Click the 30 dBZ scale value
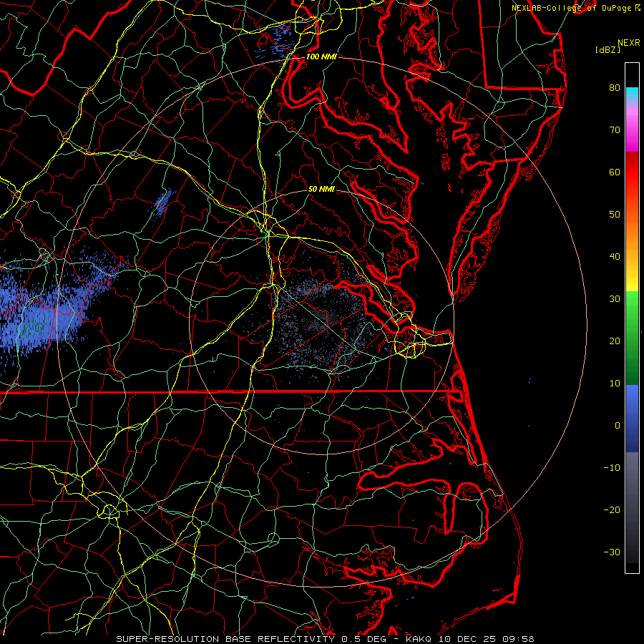644x644 pixels. click(615, 298)
